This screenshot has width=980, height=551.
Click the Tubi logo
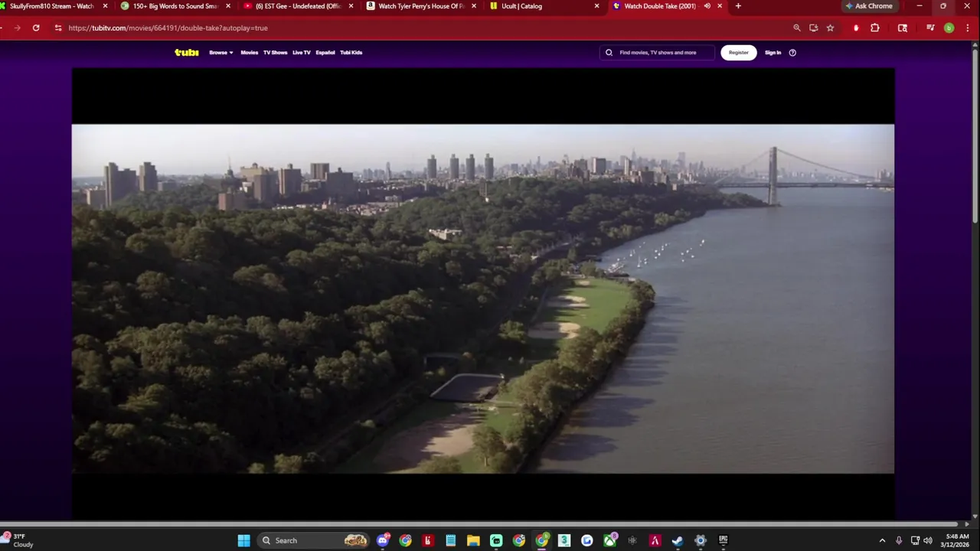point(186,53)
